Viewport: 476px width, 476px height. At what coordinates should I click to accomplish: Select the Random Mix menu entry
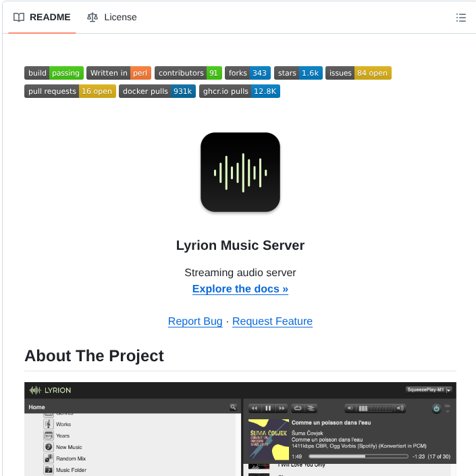point(71,458)
